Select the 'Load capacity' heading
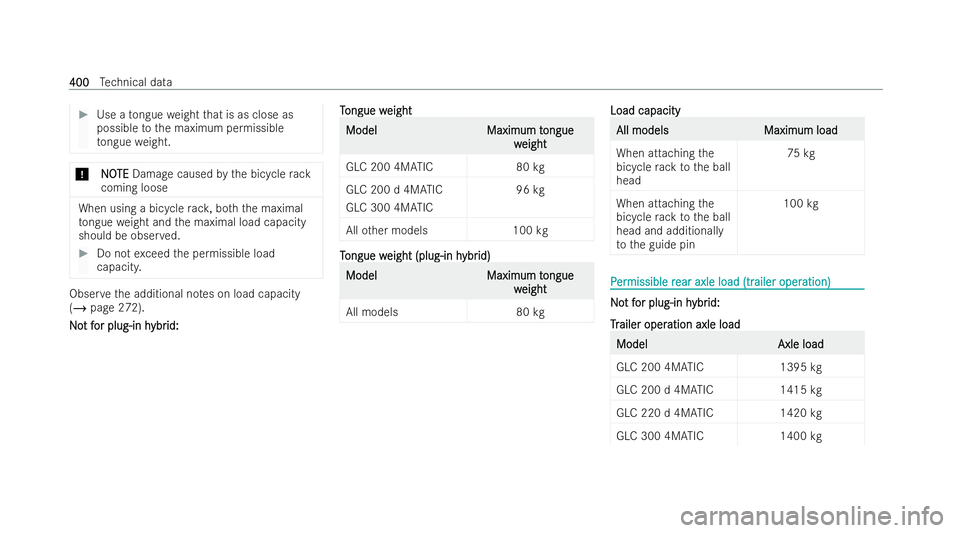This screenshot has height=533, width=960. [645, 111]
